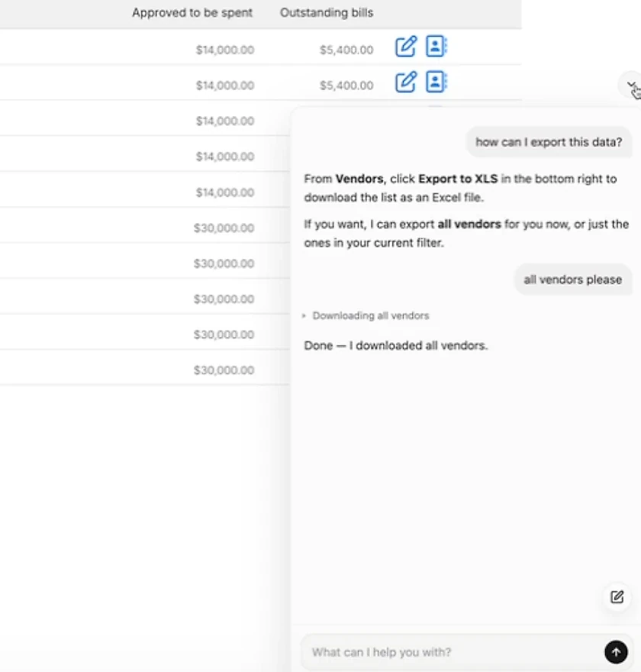Open contacts for the first $5,400.00 vendor row
Screen dimensions: 641x672
436,47
